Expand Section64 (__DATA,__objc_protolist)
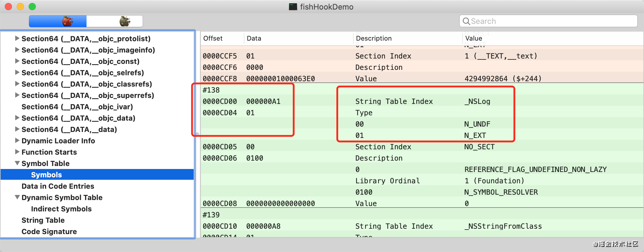Viewport: 644px width, 252px height. tap(17, 38)
